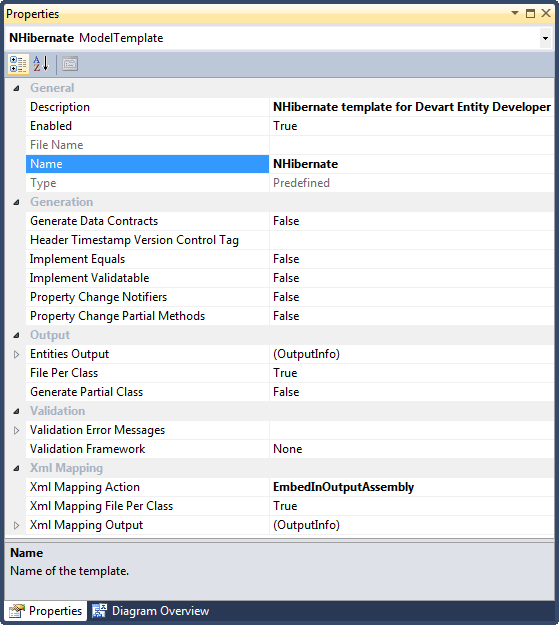Select the Property Change Notifiers label
Image resolution: width=559 pixels, height=625 pixels.
pos(98,297)
